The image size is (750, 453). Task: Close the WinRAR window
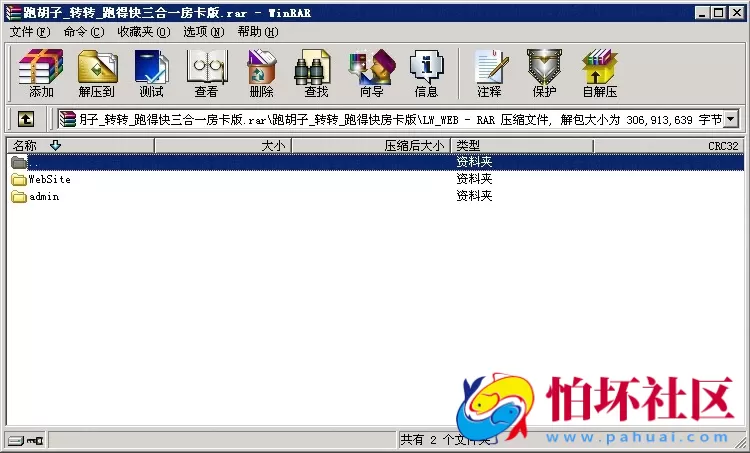pyautogui.click(x=737, y=12)
